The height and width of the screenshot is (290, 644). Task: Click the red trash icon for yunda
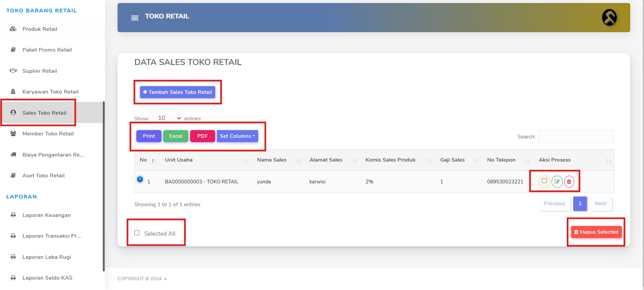pyautogui.click(x=569, y=182)
